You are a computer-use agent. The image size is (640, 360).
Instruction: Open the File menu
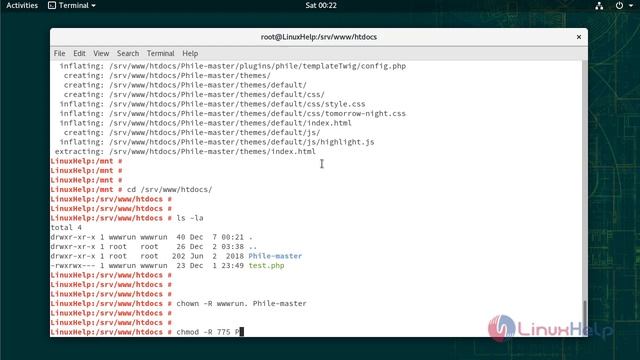pyautogui.click(x=60, y=53)
